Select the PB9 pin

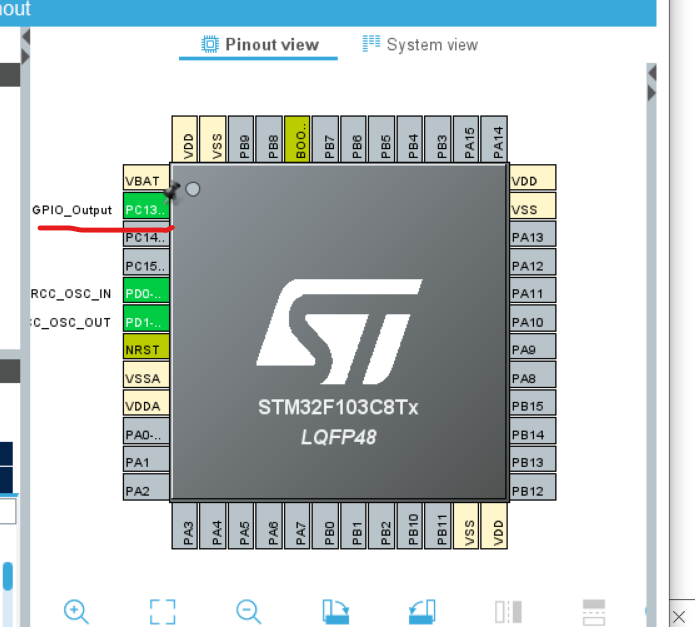[x=241, y=139]
